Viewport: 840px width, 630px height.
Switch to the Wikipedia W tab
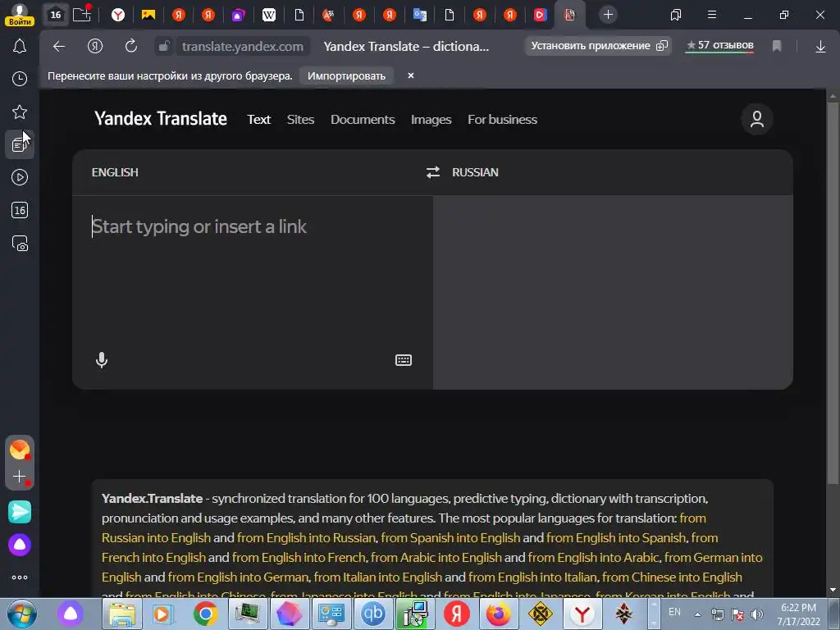point(269,15)
